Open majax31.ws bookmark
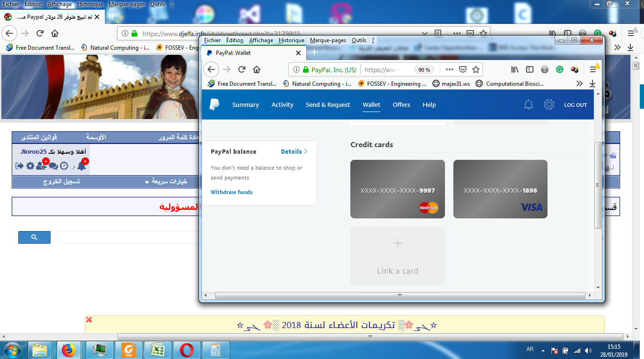The image size is (644, 359). [451, 84]
